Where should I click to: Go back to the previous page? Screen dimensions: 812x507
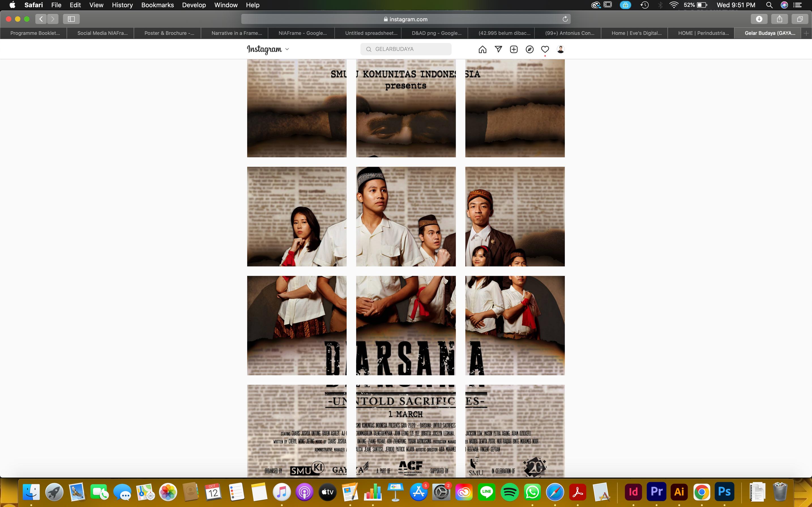pyautogui.click(x=41, y=19)
